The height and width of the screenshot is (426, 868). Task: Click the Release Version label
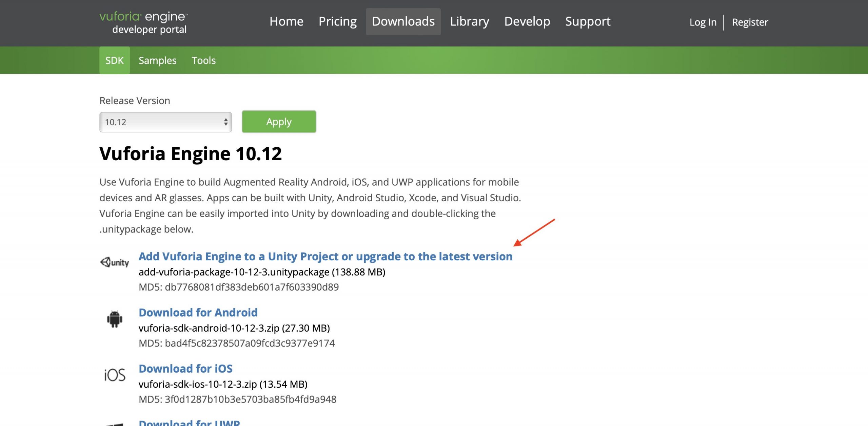pyautogui.click(x=135, y=101)
